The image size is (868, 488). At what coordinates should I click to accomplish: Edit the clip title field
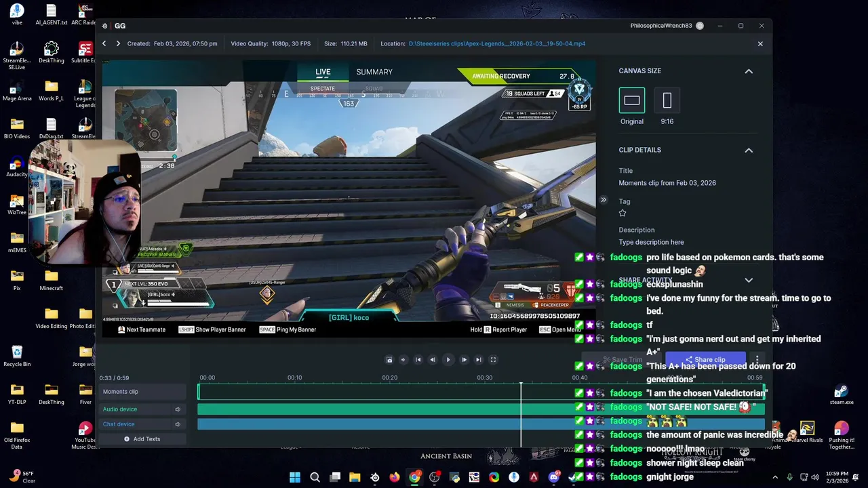click(667, 183)
